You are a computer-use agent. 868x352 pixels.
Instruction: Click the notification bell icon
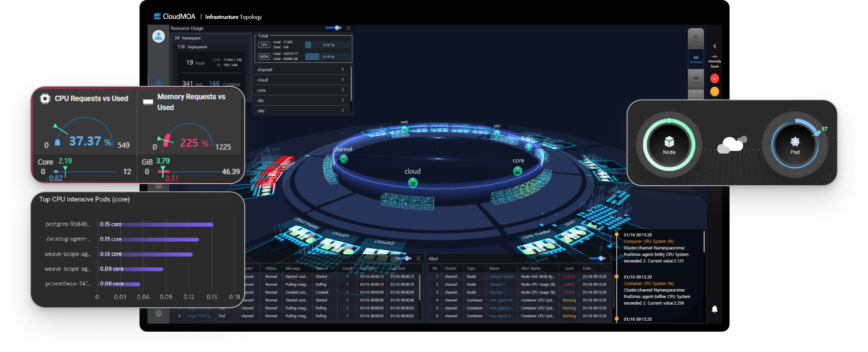click(x=714, y=309)
